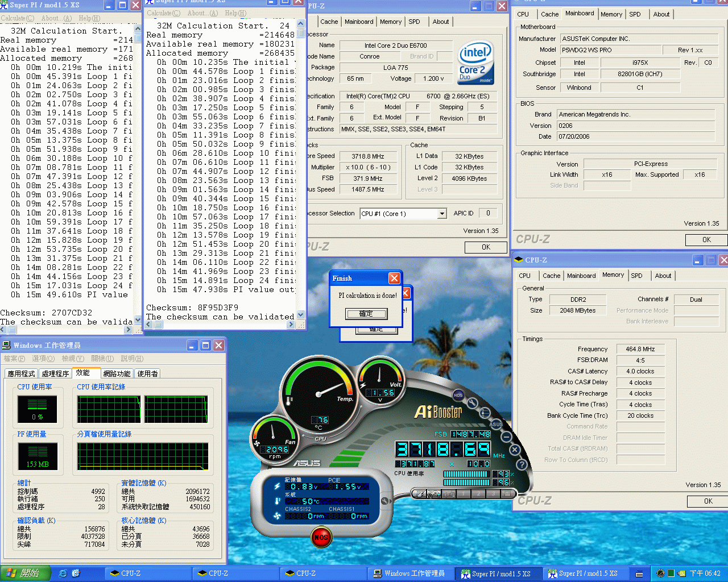
Task: Click the FSB:DRAM ratio value 4:5
Action: click(640, 360)
